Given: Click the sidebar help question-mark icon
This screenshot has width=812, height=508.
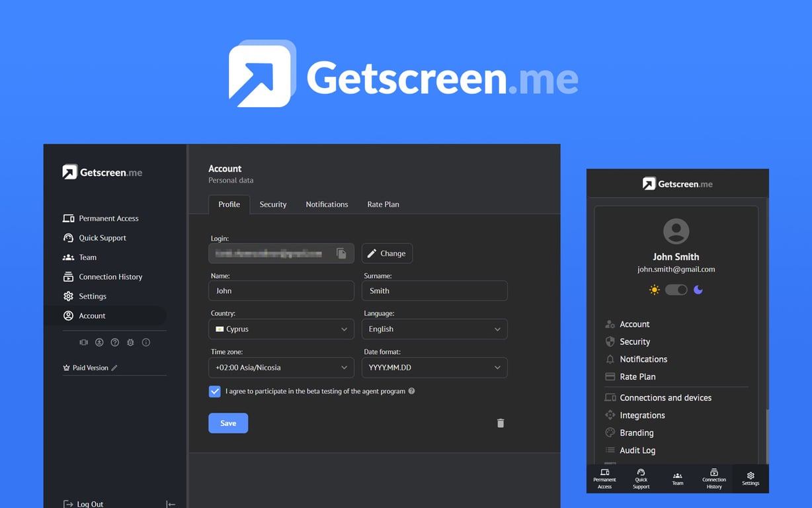Looking at the screenshot, I should point(115,343).
